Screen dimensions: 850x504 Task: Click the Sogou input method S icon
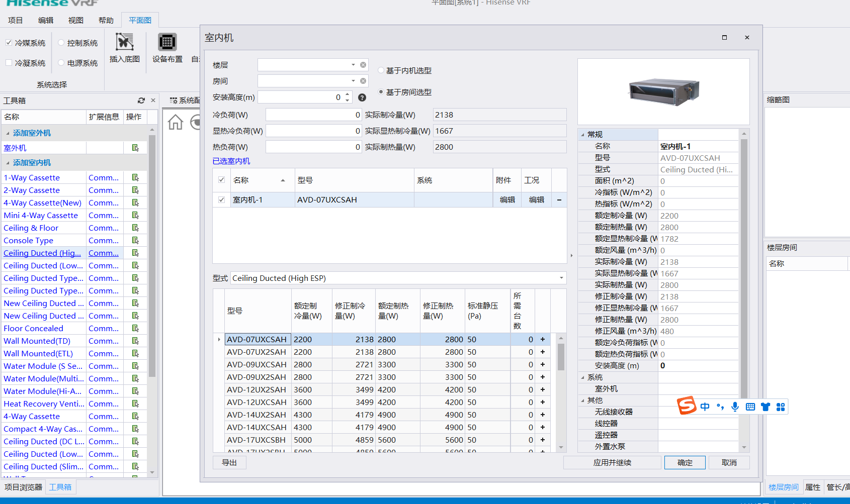point(687,406)
